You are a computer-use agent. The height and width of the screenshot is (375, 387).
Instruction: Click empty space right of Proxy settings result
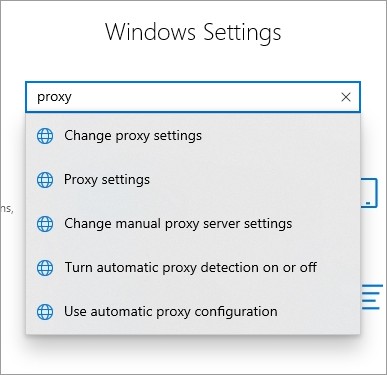point(253,180)
